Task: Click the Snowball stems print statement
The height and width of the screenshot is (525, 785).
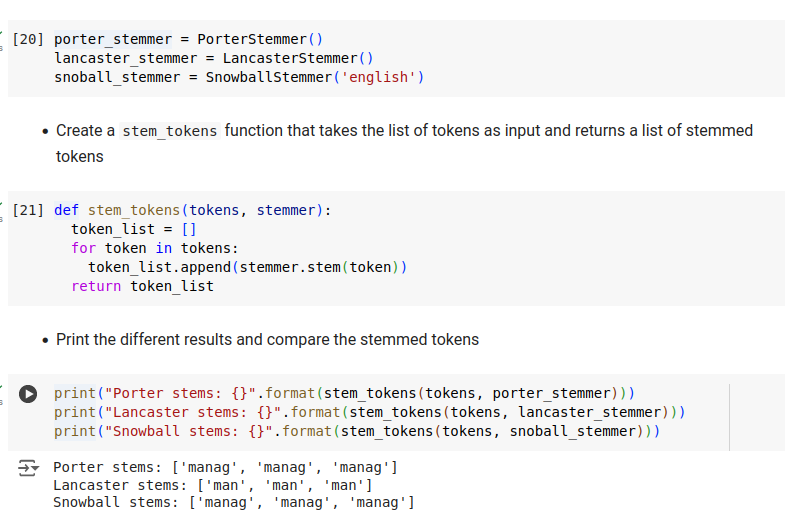Action: (357, 431)
